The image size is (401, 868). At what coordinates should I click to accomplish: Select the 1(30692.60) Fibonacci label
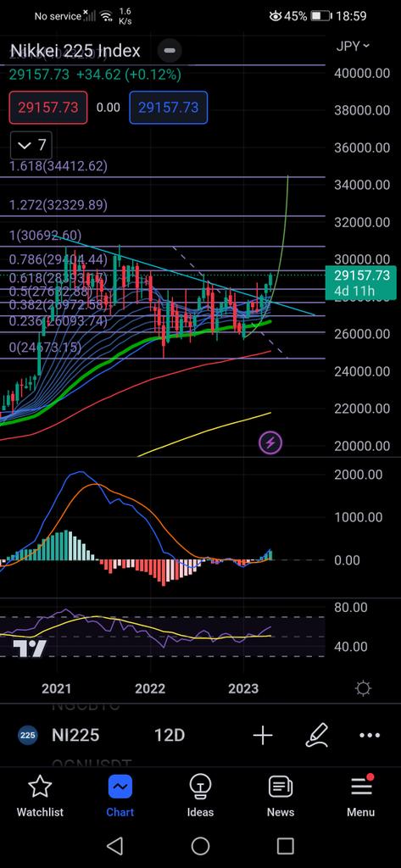coord(46,236)
